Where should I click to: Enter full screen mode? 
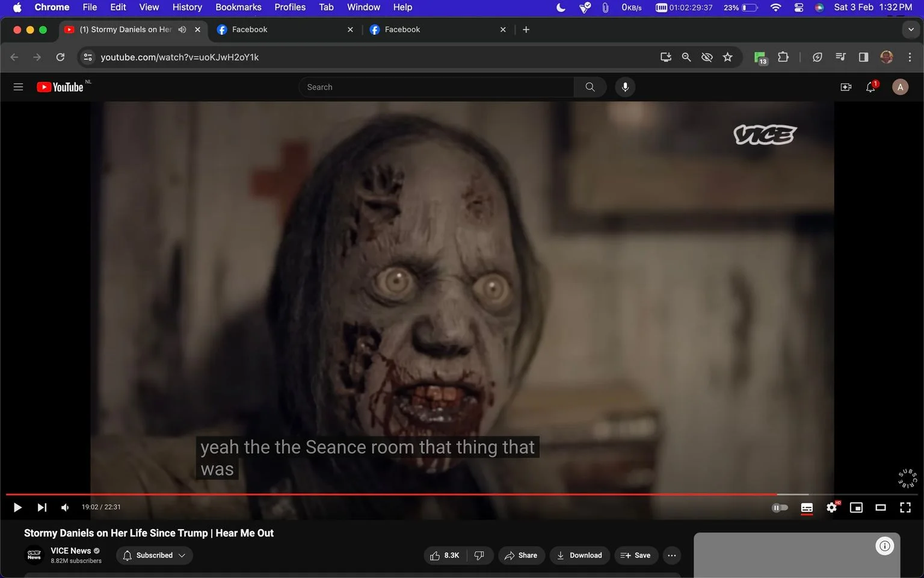(905, 508)
